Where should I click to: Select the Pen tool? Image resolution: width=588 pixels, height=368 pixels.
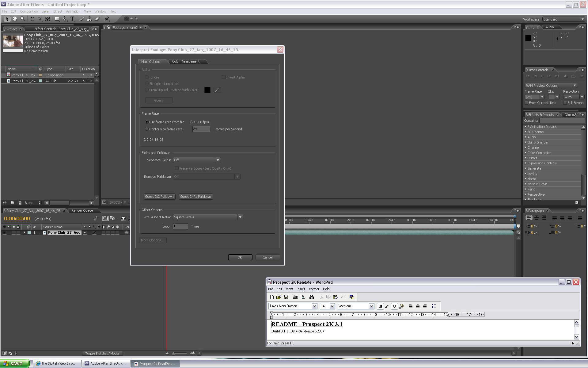click(x=65, y=19)
